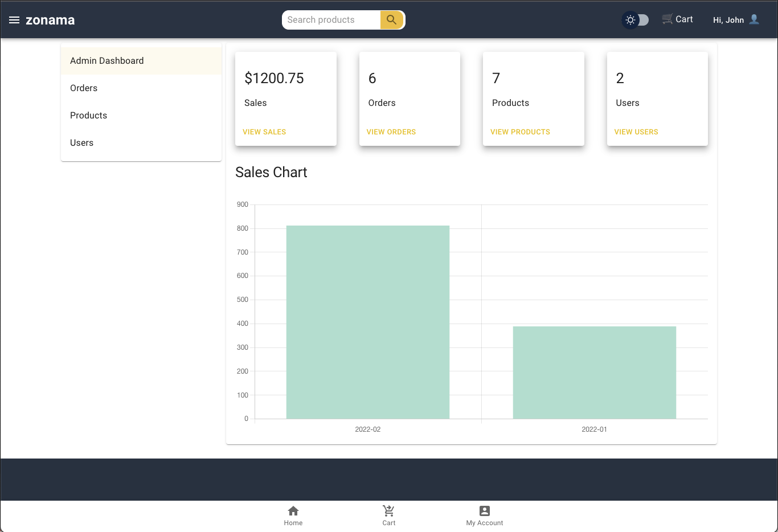Click the 6 orders count
Viewport: 778px width, 532px height.
click(372, 78)
